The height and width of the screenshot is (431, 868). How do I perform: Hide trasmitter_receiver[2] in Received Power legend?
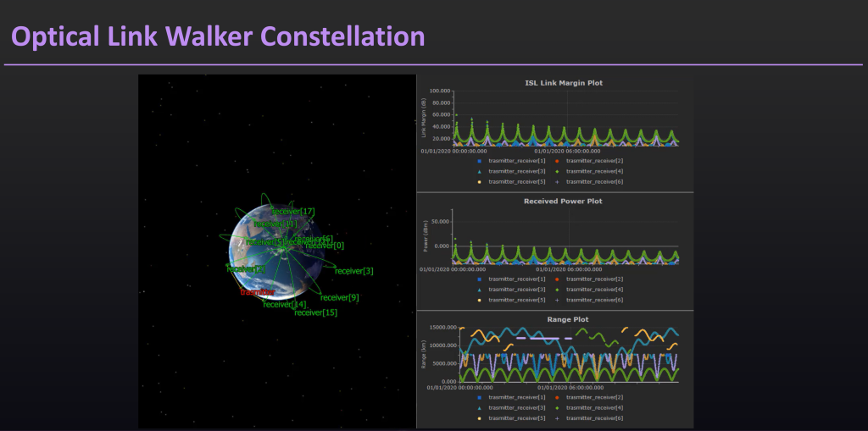(594, 279)
